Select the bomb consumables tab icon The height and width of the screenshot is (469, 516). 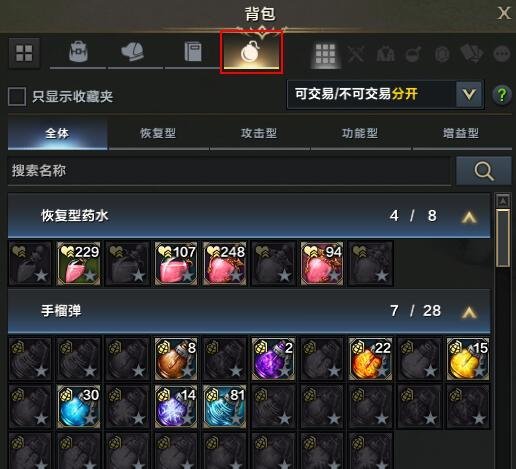pyautogui.click(x=251, y=52)
